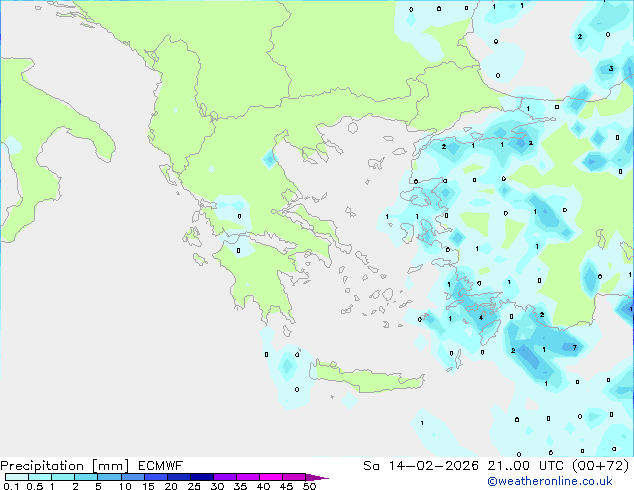Pick the legend swatch between 2 and 5
Screen dimensions: 634x490
86,477
